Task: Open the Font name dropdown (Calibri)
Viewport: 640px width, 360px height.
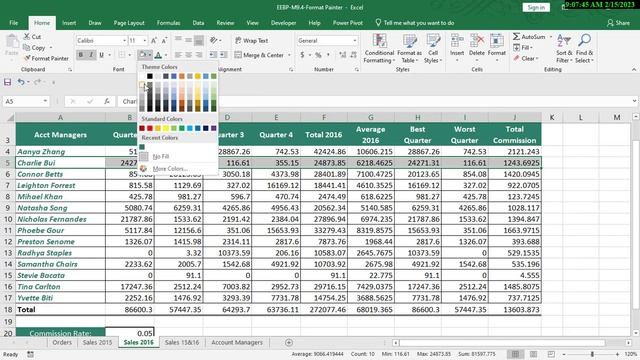Action: click(x=124, y=41)
